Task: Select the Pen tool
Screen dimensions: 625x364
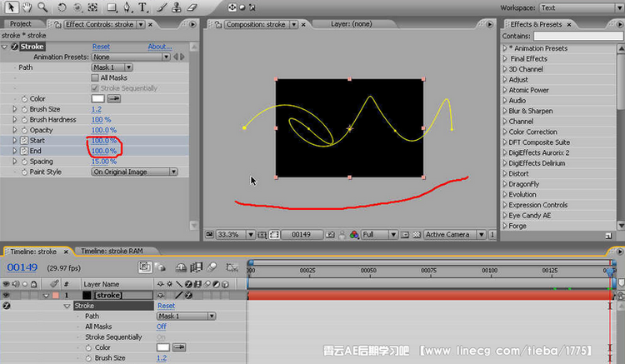Action: (x=127, y=7)
